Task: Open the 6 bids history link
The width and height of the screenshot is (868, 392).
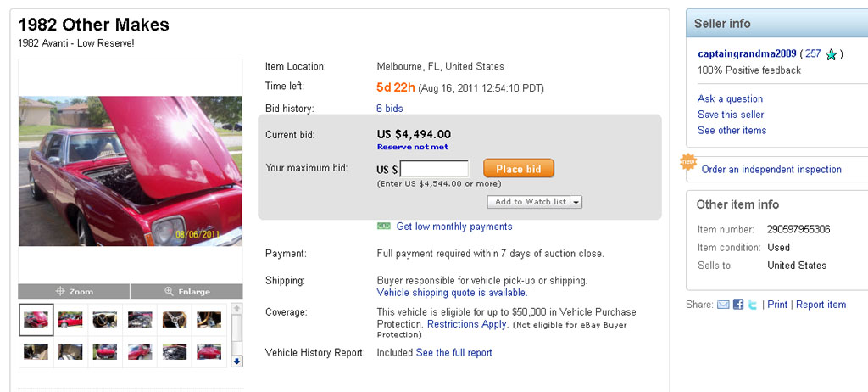Action: pos(389,109)
